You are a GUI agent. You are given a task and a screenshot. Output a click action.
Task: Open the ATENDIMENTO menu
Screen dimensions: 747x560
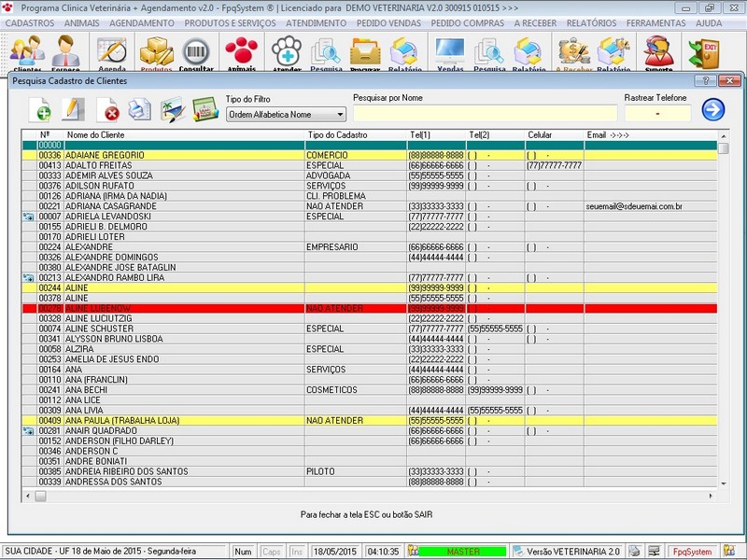tap(316, 22)
